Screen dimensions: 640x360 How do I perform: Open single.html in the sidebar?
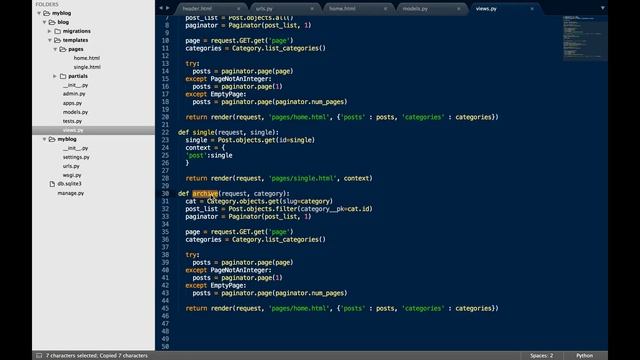(x=87, y=67)
